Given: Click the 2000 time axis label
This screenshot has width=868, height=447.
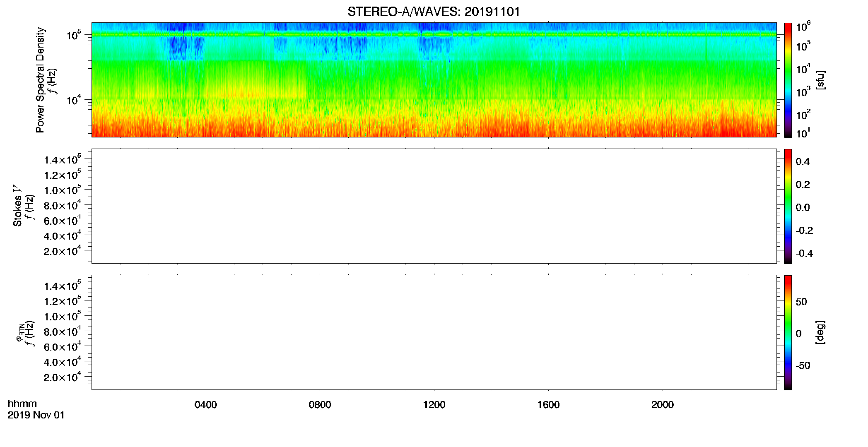Looking at the screenshot, I should pyautogui.click(x=663, y=405).
